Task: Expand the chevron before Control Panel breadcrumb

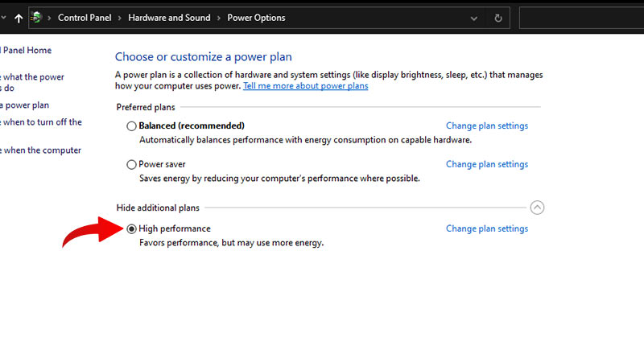Action: (x=49, y=18)
